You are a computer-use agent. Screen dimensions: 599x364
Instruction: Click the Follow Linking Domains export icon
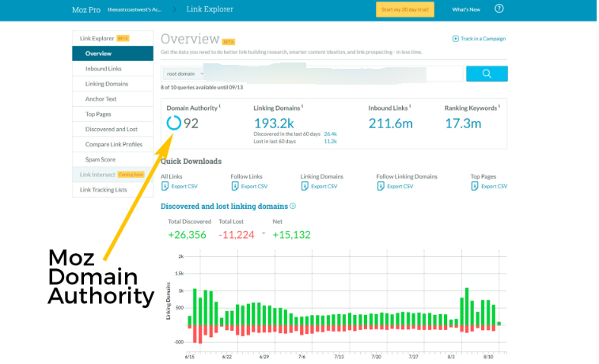click(x=380, y=186)
